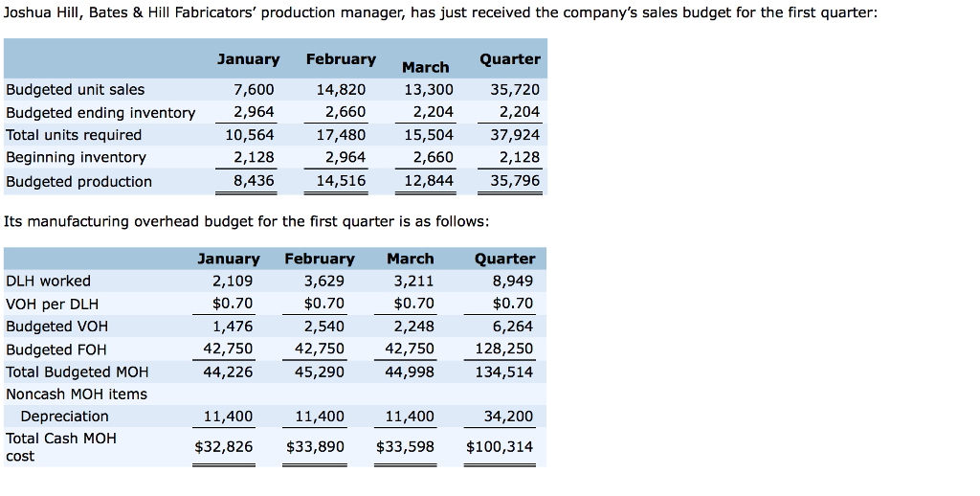Select the DLH worked row label
980x496 pixels.
click(x=48, y=281)
